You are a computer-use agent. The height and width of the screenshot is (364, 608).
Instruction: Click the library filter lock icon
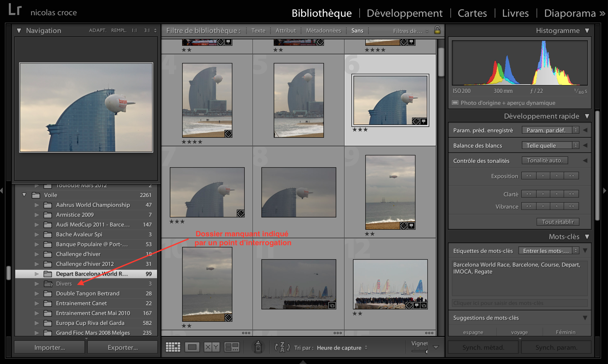click(x=437, y=30)
